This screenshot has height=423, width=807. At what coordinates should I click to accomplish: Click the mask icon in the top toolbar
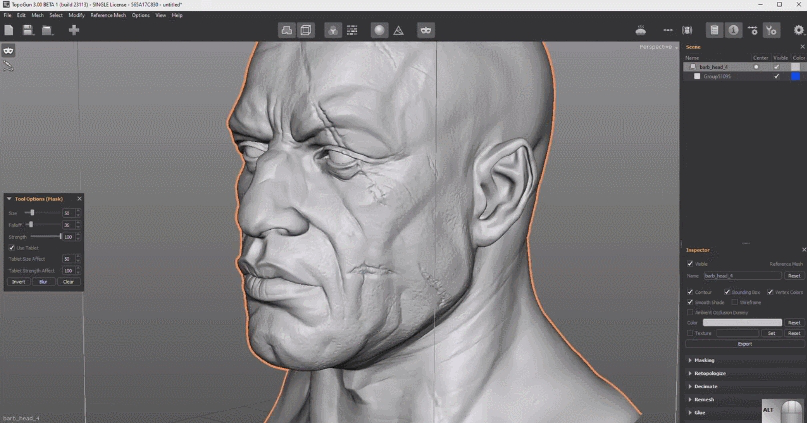[426, 30]
